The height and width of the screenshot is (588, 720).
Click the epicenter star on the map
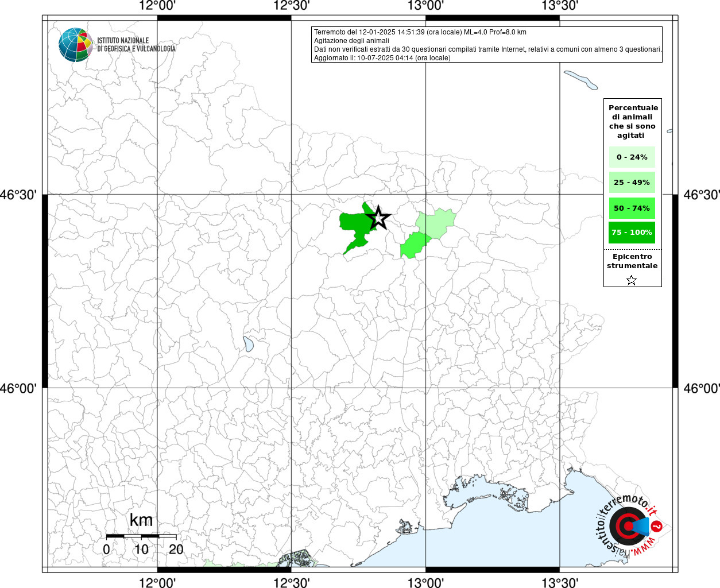(x=378, y=218)
